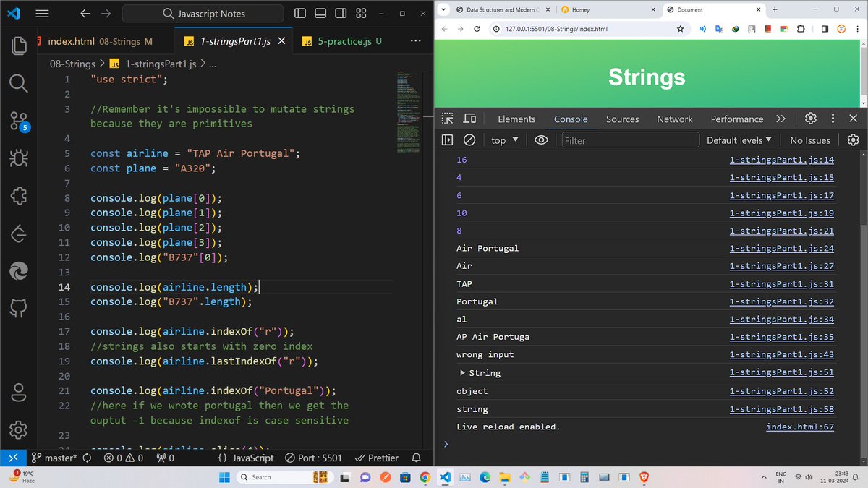Image resolution: width=868 pixels, height=488 pixels.
Task: Open the Windows Start menu
Action: [x=223, y=476]
